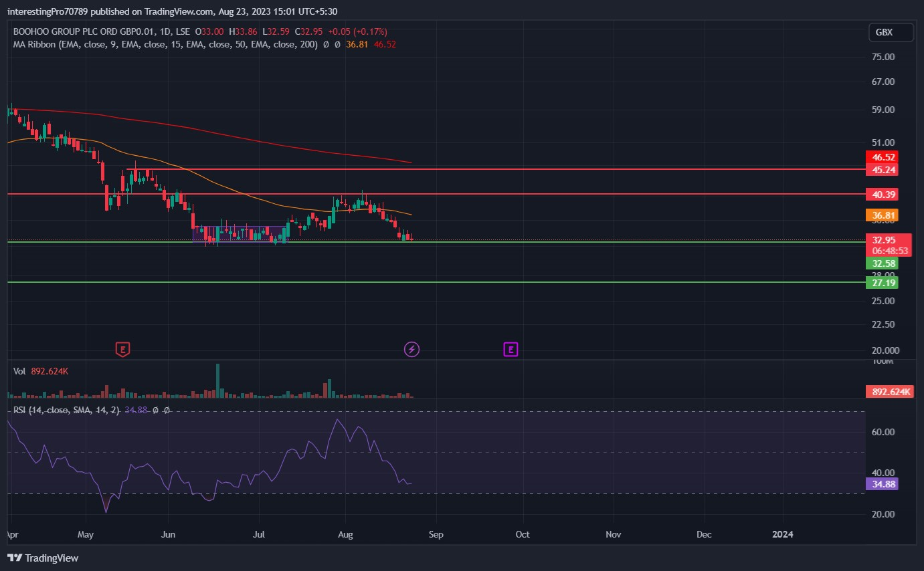The width and height of the screenshot is (924, 571).
Task: Click the 25.00 price scale tick
Action: (884, 301)
